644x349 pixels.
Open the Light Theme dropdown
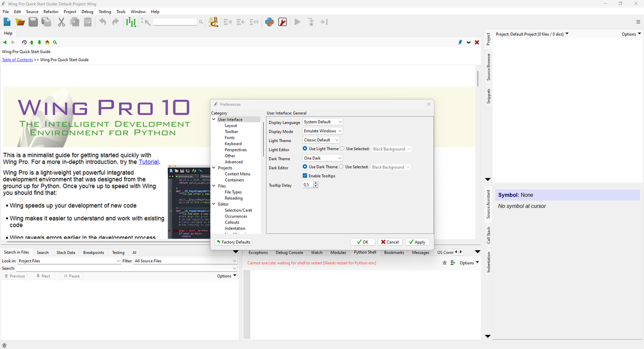[321, 140]
